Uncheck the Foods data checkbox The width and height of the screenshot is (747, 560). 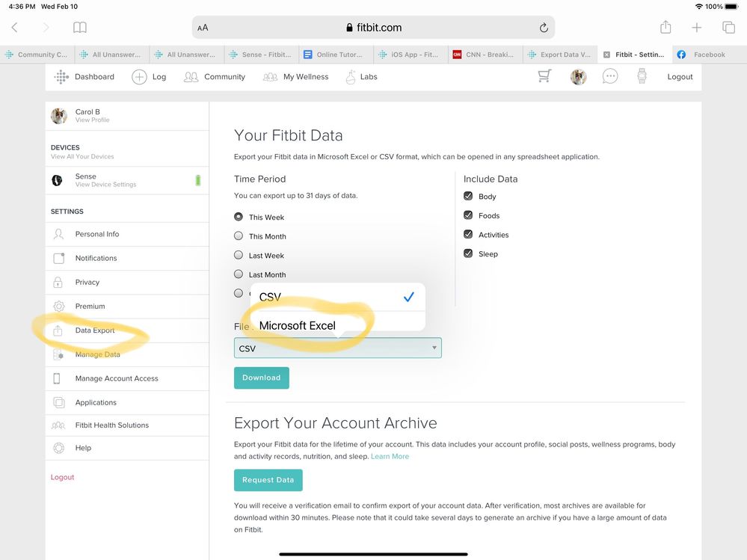[468, 215]
